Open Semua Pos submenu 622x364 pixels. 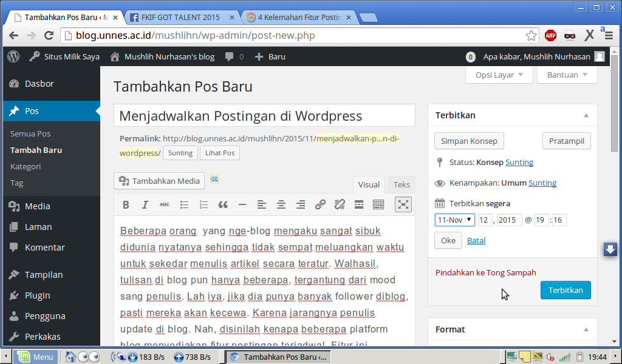30,134
